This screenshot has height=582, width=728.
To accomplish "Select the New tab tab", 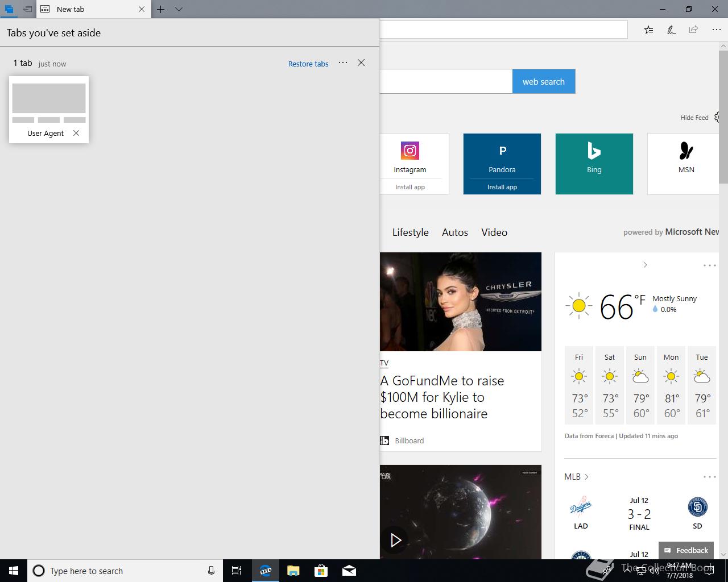I will (x=85, y=9).
